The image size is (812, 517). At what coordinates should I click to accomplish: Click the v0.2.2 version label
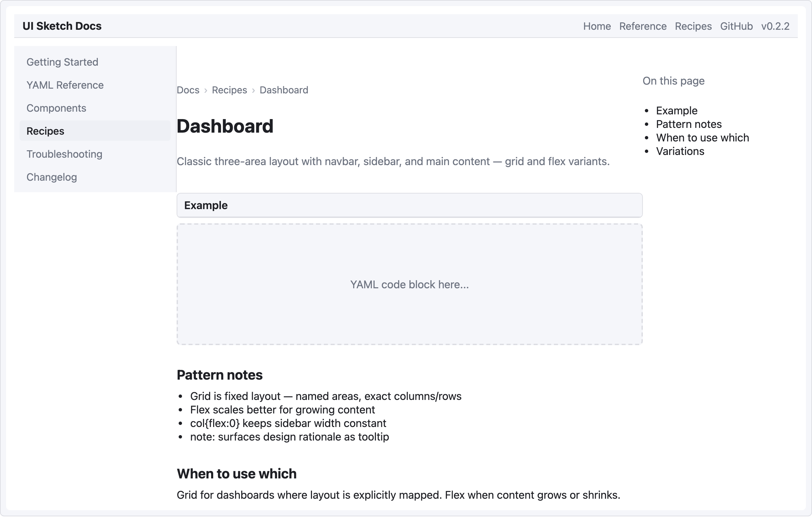coord(775,26)
